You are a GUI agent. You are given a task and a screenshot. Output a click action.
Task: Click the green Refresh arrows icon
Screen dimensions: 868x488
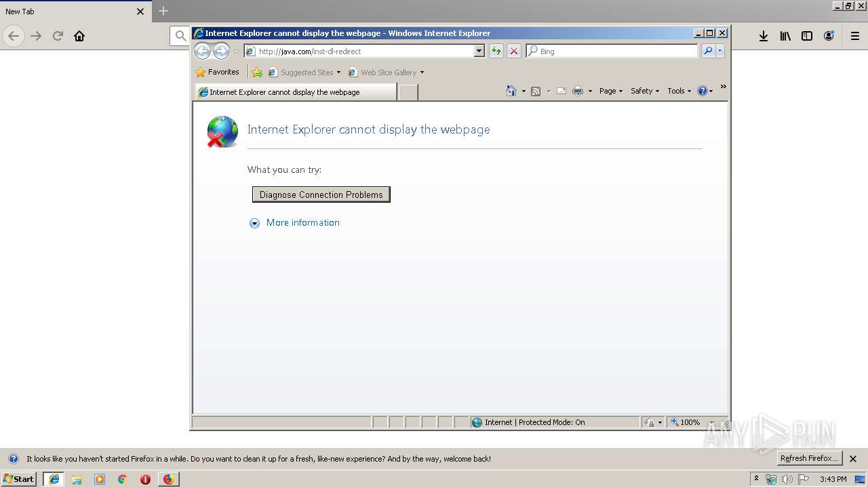tap(496, 51)
